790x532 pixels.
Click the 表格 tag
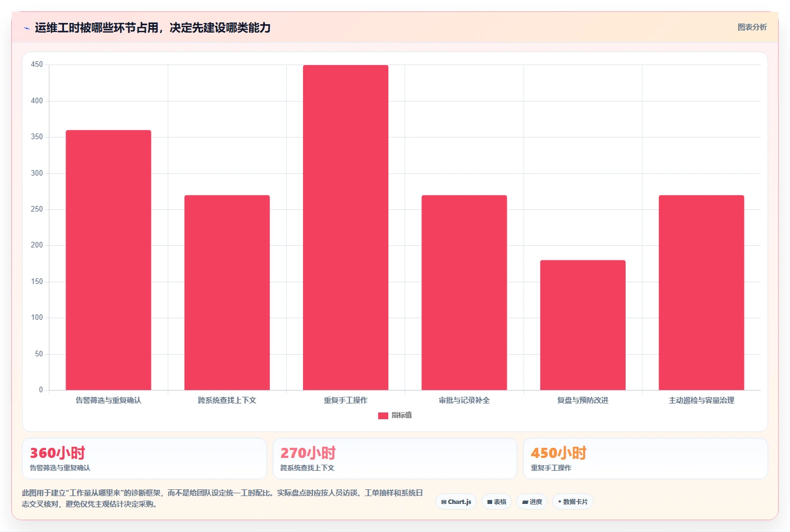point(497,502)
